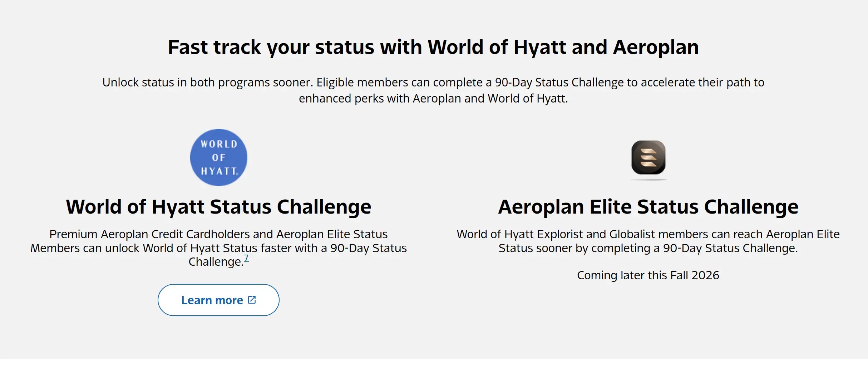Select the 'World of Hyatt Status Challenge' heading
868x390 pixels.
[x=218, y=207]
